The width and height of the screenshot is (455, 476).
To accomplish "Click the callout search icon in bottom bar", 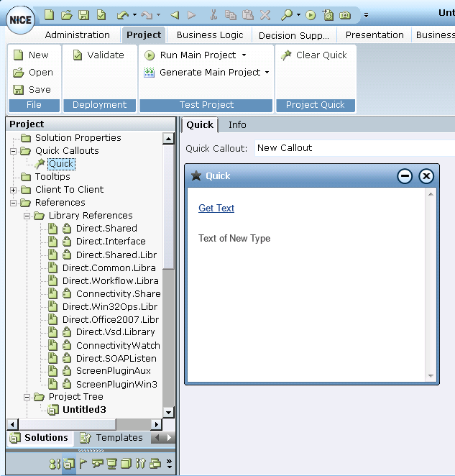I will 98,464.
